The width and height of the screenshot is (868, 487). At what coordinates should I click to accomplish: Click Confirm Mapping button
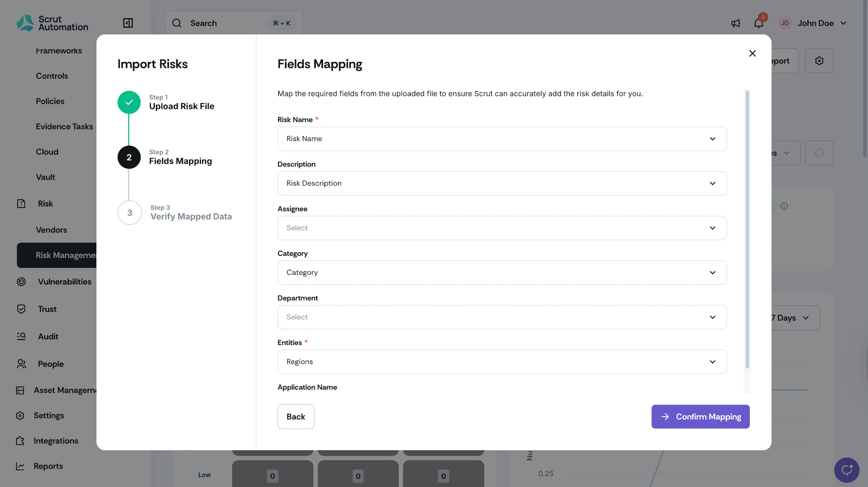700,417
